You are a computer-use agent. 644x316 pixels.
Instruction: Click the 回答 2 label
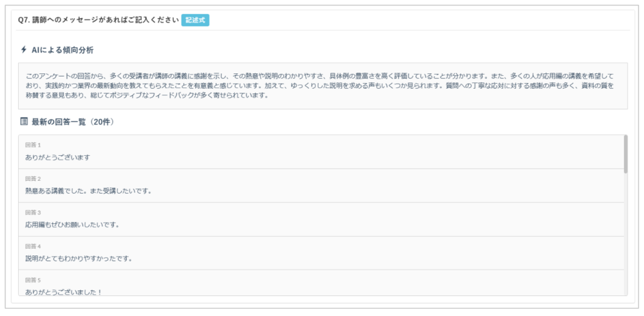click(33, 178)
